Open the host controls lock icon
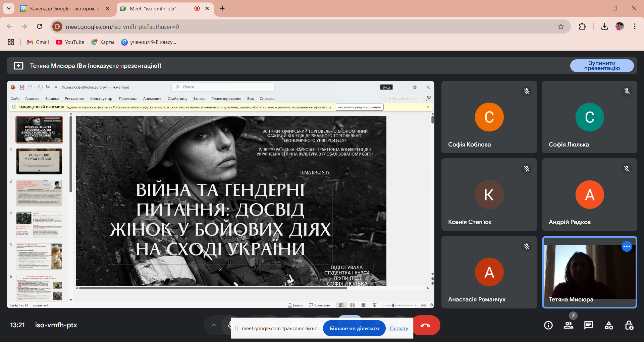Viewport: 644px width, 342px height. coord(629,325)
